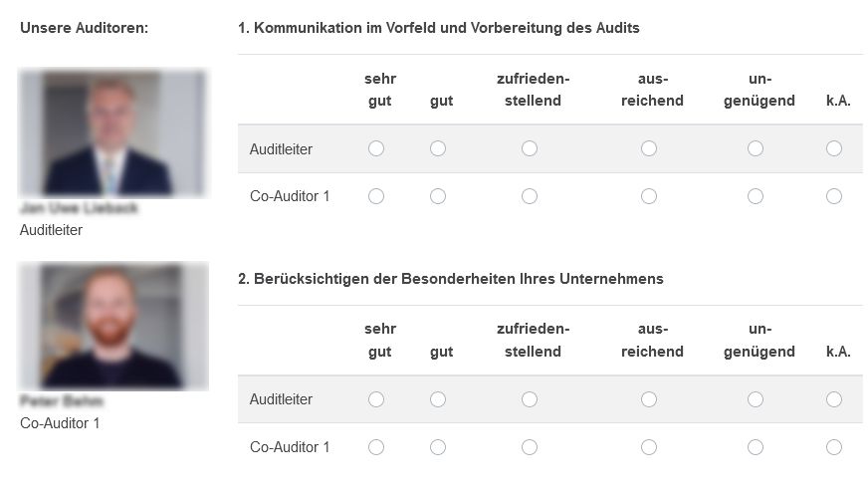
Task: Mark 'k.A.' for Co-Auditor 1 in question 2
Action: click(834, 447)
